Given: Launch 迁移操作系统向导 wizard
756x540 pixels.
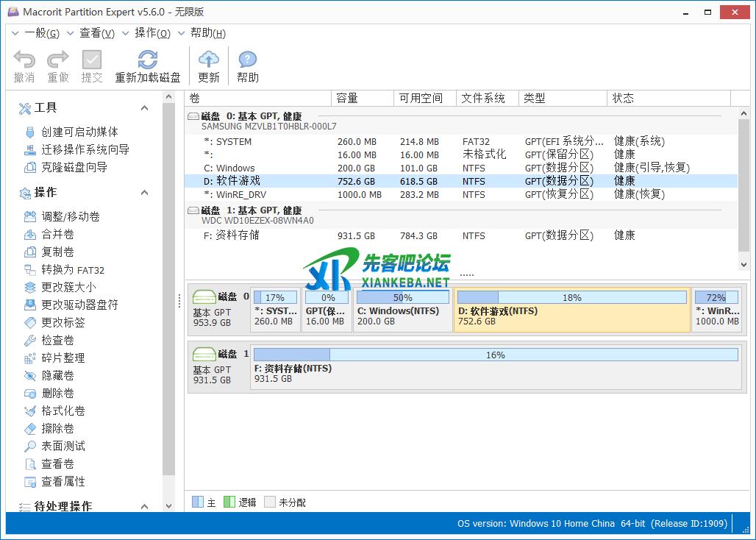Looking at the screenshot, I should (x=85, y=149).
